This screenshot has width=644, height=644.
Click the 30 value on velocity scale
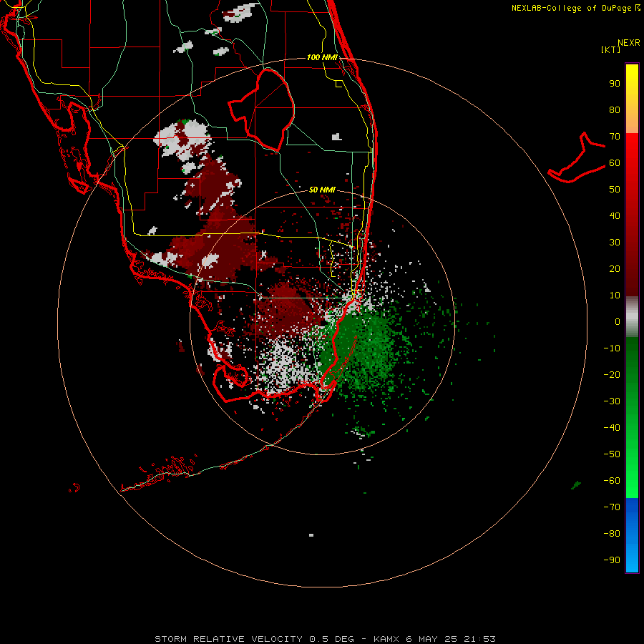tap(615, 243)
